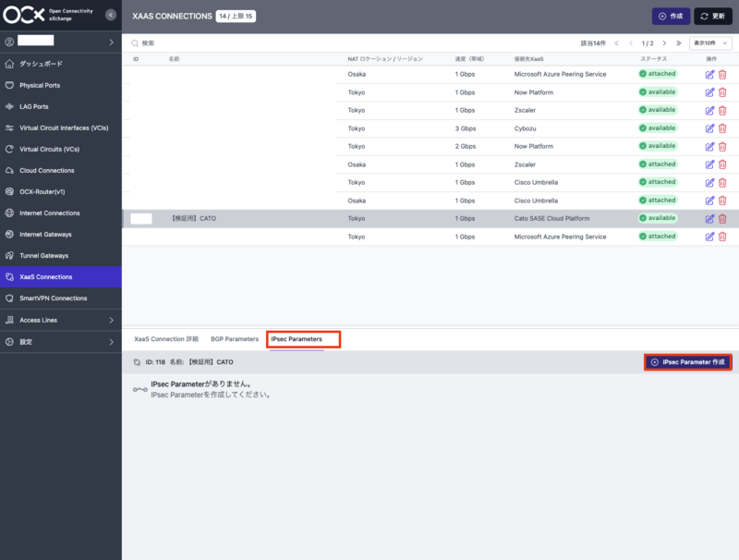
Task: Click the OCX-Router(v1) sidebar icon
Action: click(9, 191)
